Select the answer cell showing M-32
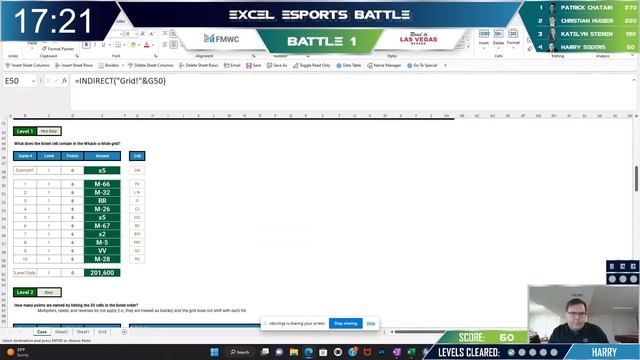The height and width of the screenshot is (360, 640). point(102,192)
